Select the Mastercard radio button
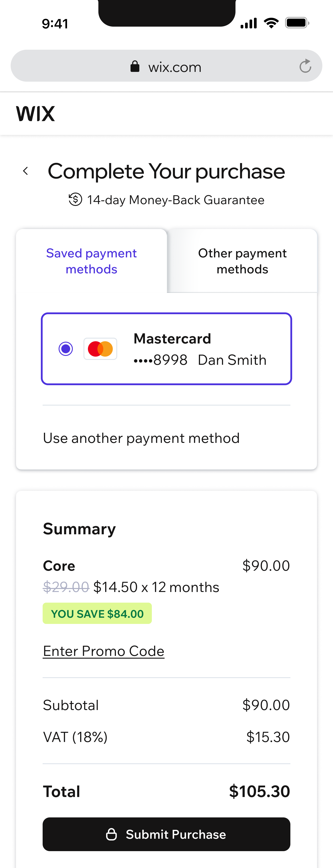The image size is (333, 868). point(66,349)
